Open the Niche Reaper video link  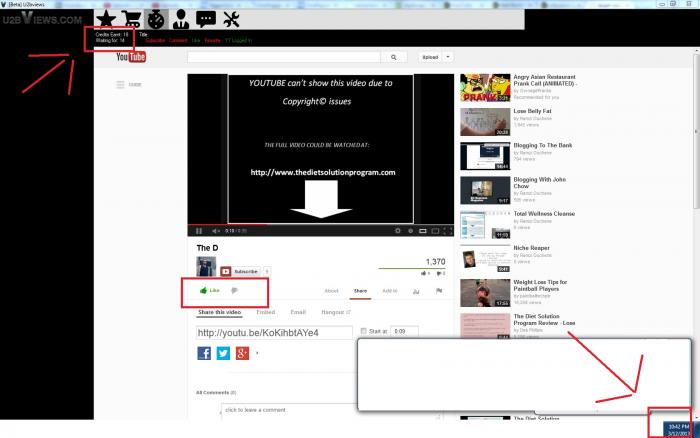531,248
